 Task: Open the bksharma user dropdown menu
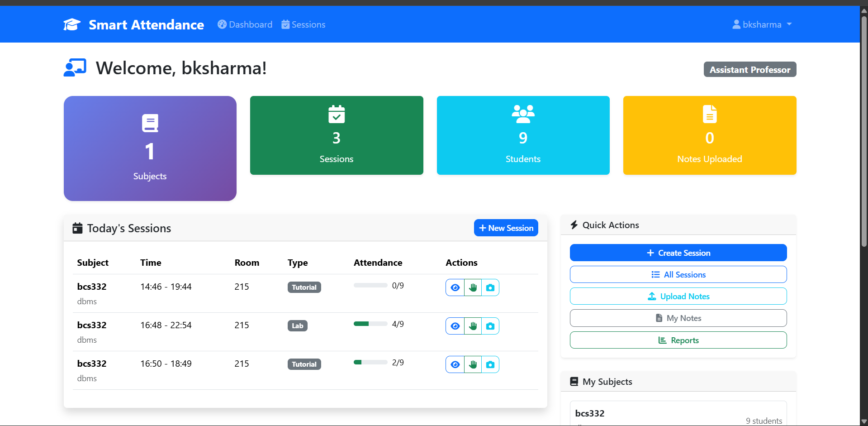(762, 24)
